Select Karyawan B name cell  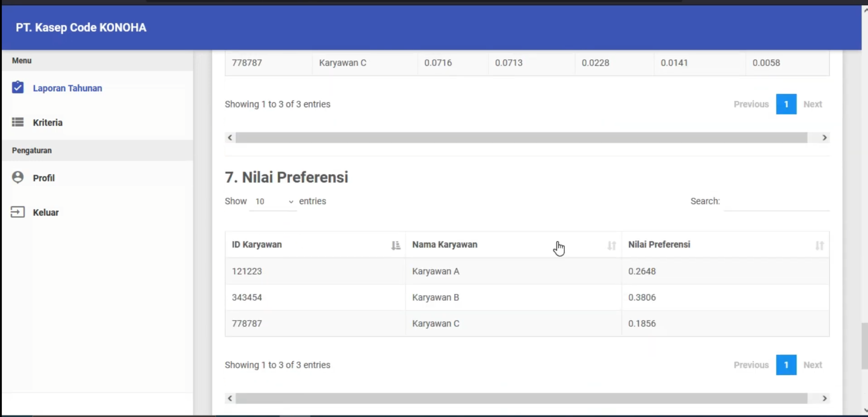513,297
